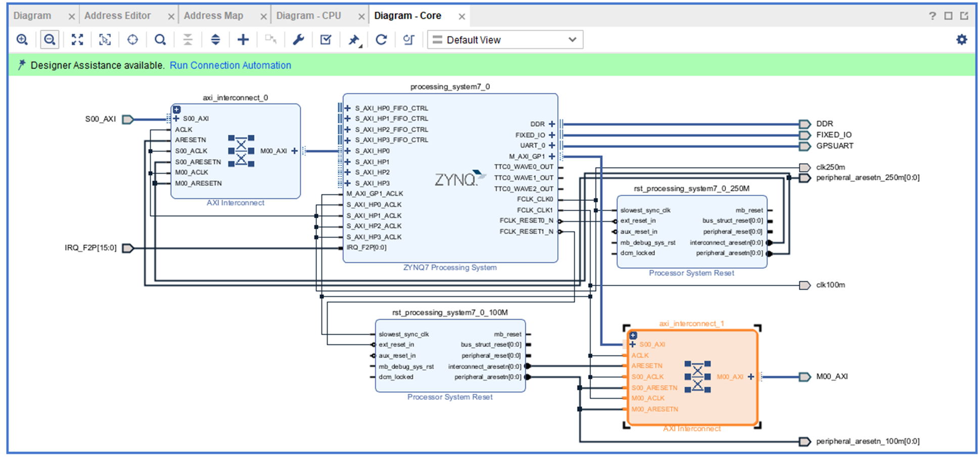Screen dimensions: 980x458
Task: Open diagram settings gear icon
Action: [x=961, y=40]
